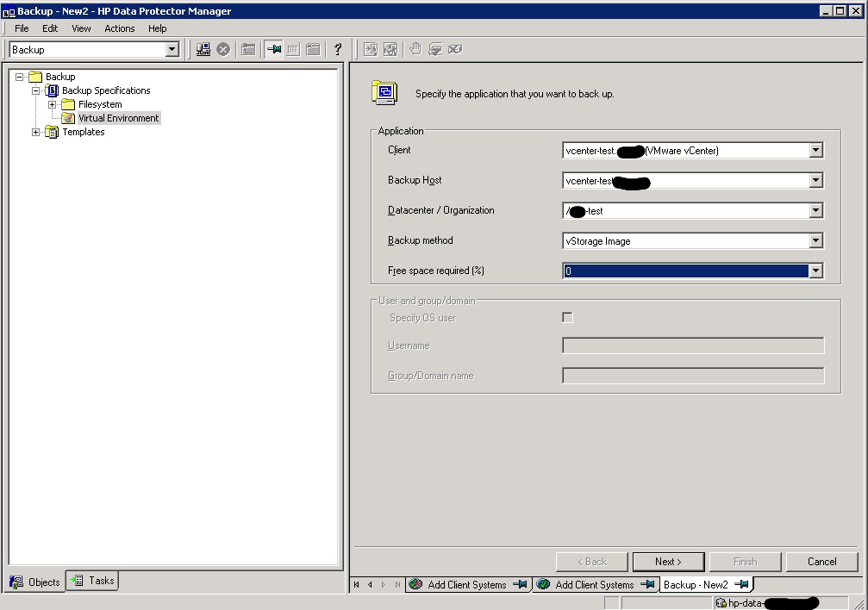Click the Free space required value field
This screenshot has height=610, width=868.
click(x=685, y=271)
